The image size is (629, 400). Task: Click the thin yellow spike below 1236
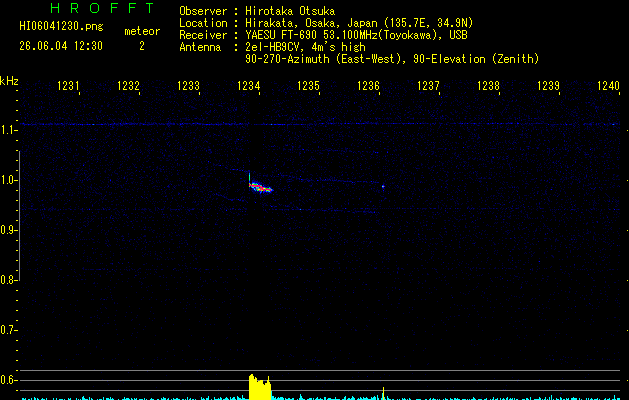383,393
